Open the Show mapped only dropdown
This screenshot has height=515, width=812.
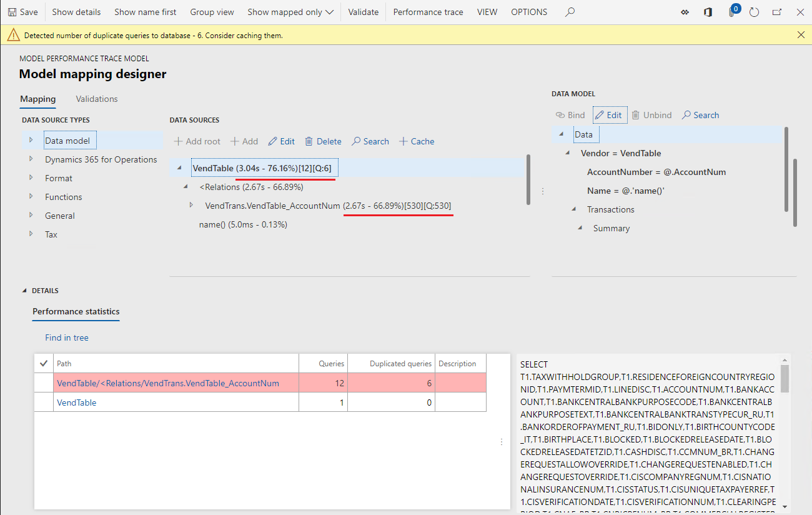(290, 12)
